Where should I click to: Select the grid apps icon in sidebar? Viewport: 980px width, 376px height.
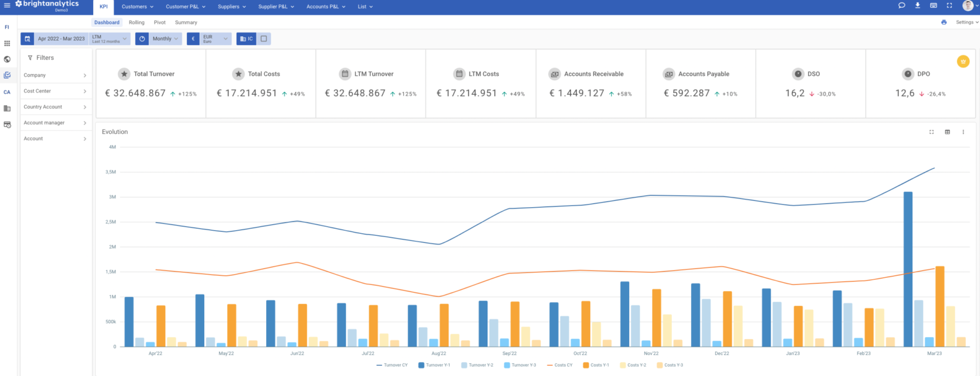7,43
